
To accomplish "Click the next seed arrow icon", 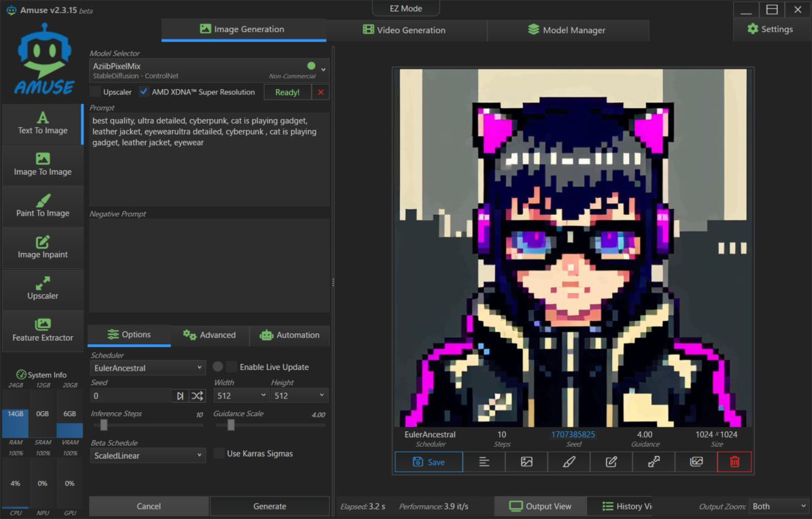I will [x=180, y=396].
